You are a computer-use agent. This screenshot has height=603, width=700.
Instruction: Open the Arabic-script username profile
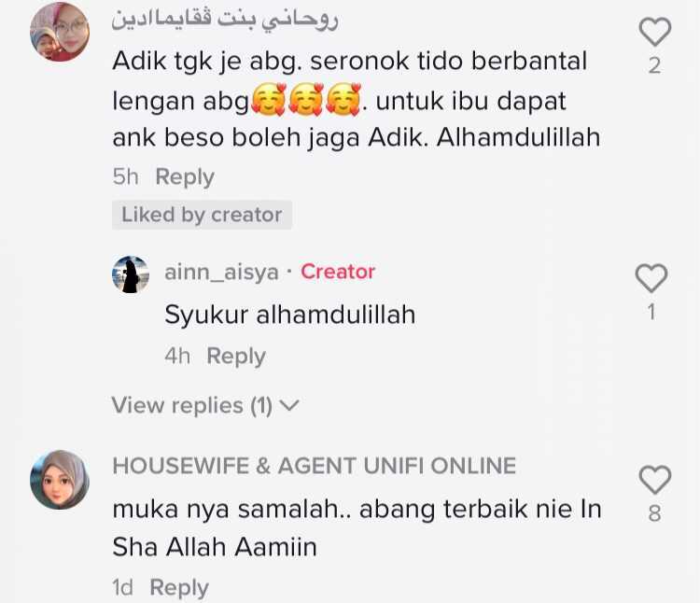[x=225, y=20]
